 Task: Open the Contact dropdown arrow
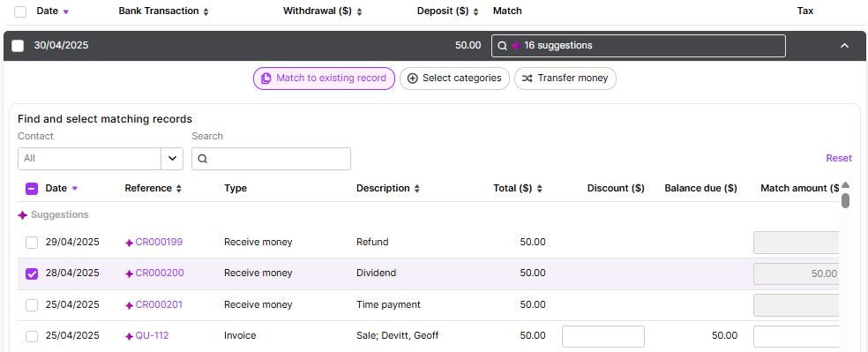pyautogui.click(x=172, y=159)
